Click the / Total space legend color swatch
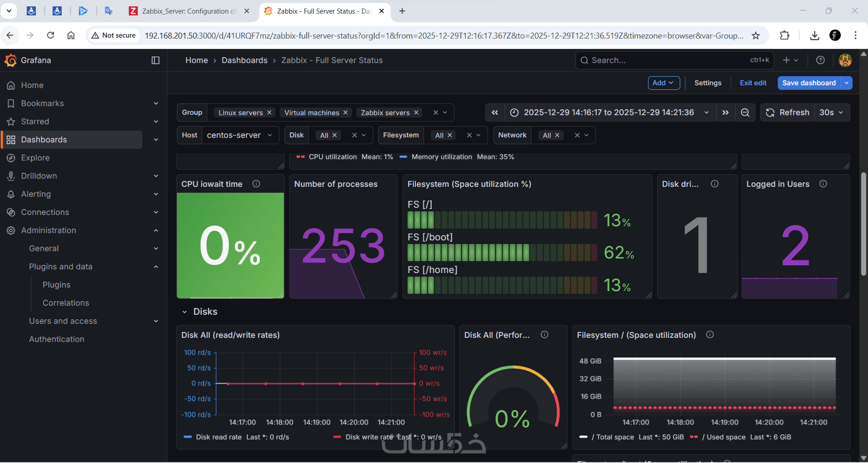The height and width of the screenshot is (463, 868). [584, 437]
